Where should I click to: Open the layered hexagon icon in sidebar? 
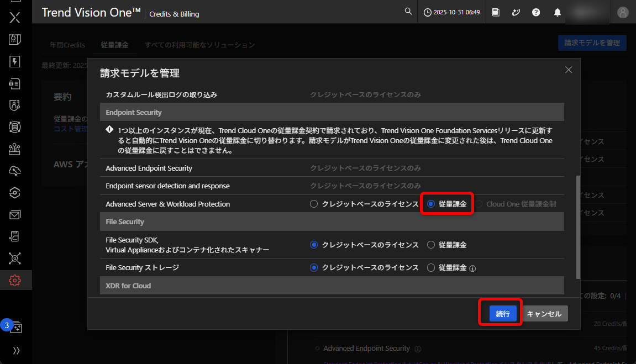coord(14,193)
